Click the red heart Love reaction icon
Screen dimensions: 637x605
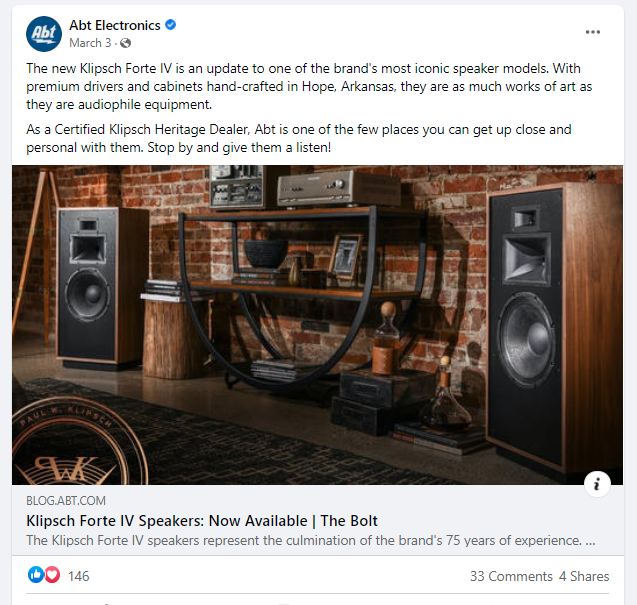[52, 575]
